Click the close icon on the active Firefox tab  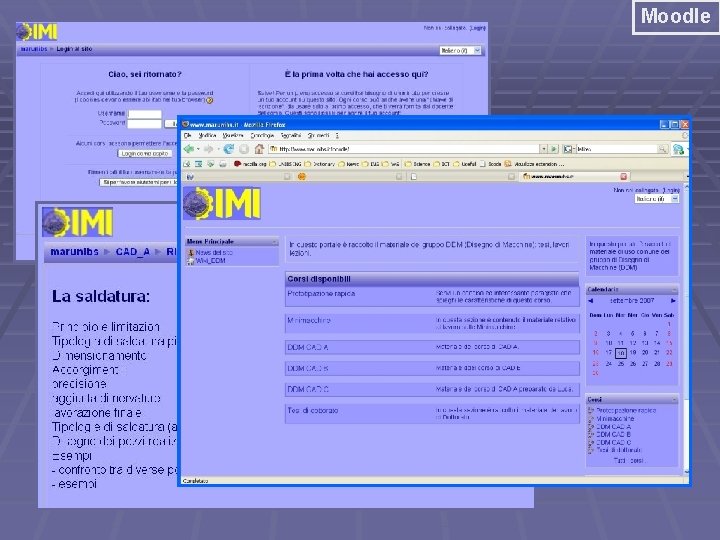pos(623,176)
